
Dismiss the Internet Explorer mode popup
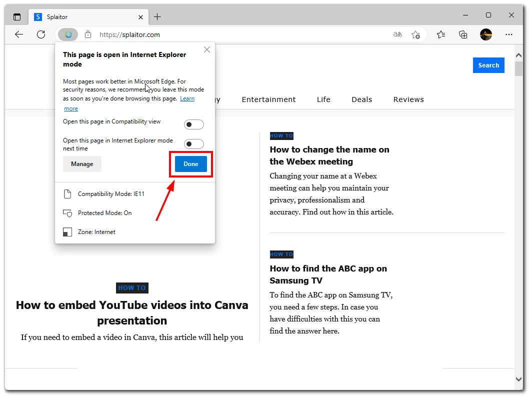[207, 49]
